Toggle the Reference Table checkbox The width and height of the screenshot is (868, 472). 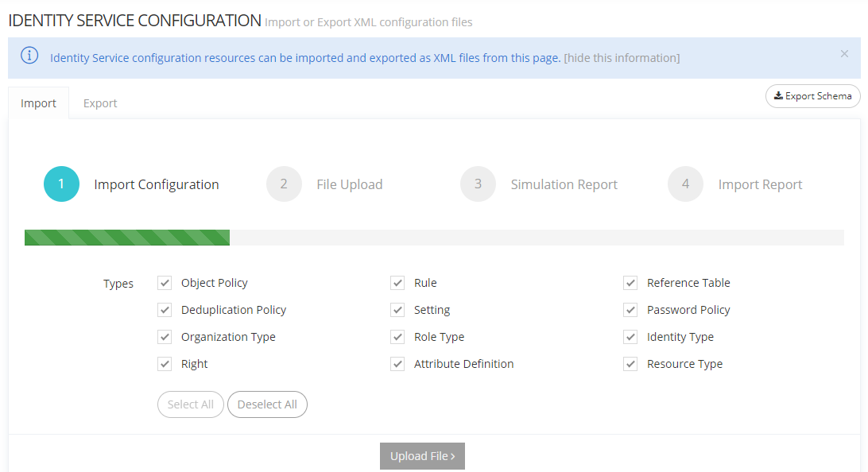630,283
